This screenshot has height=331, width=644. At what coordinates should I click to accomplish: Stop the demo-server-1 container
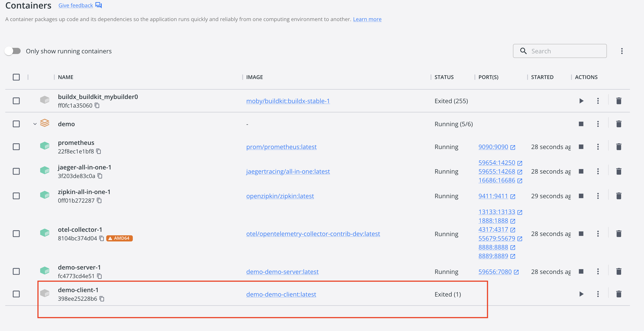(581, 271)
